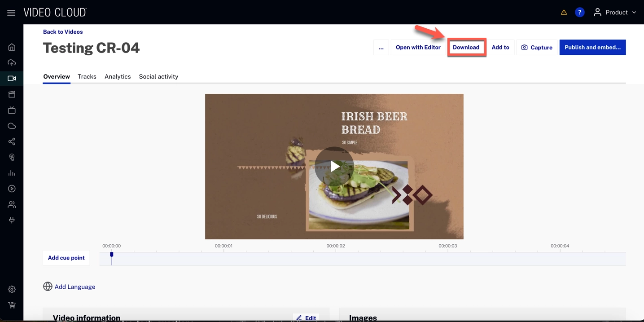Open the Analytics bar chart icon
This screenshot has width=644, height=322.
click(12, 173)
